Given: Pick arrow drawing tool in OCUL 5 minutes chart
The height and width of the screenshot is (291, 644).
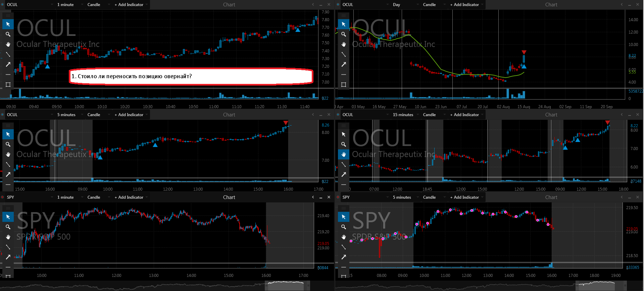Looking at the screenshot, I should [x=8, y=175].
